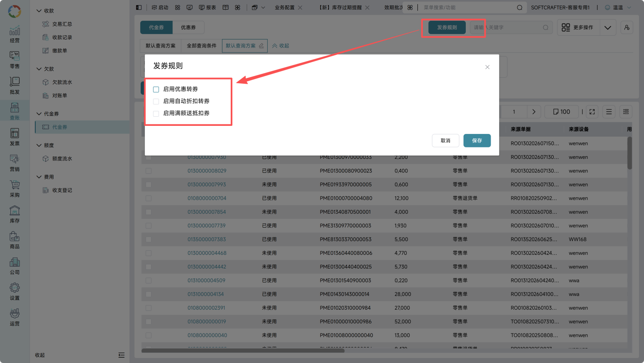Close the dialog with X icon

pos(487,67)
